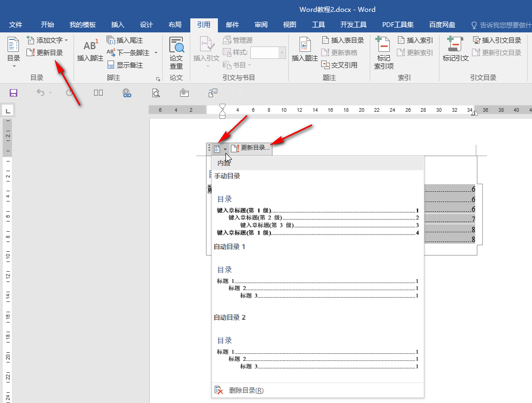532x403 pixels.
Task: Expand customize quick access toolbar arrow
Action: pyautogui.click(x=240, y=93)
